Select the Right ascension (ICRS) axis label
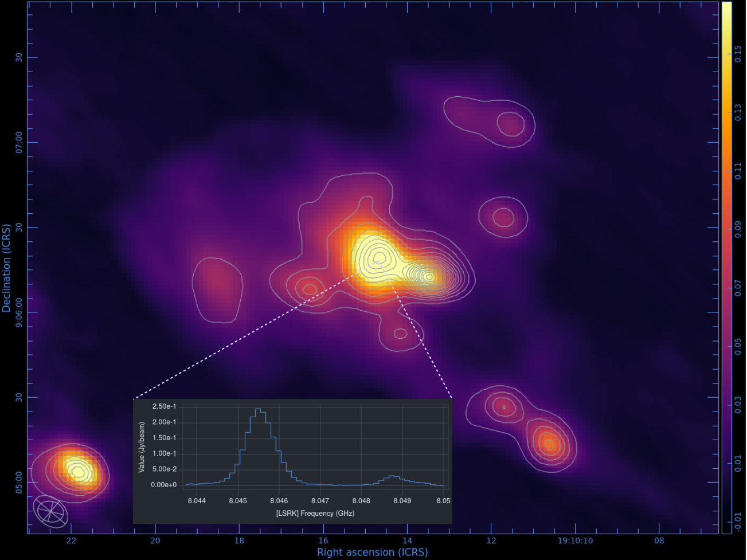The width and height of the screenshot is (747, 560). click(372, 553)
